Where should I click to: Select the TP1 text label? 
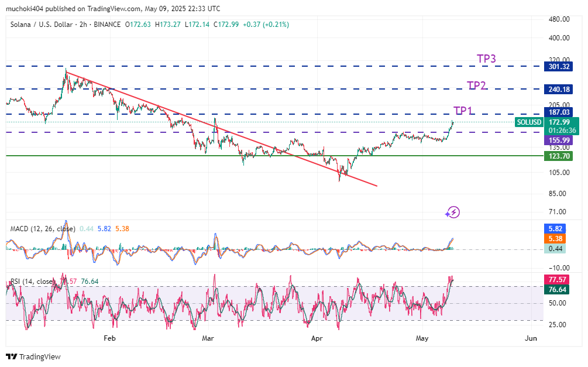click(464, 111)
